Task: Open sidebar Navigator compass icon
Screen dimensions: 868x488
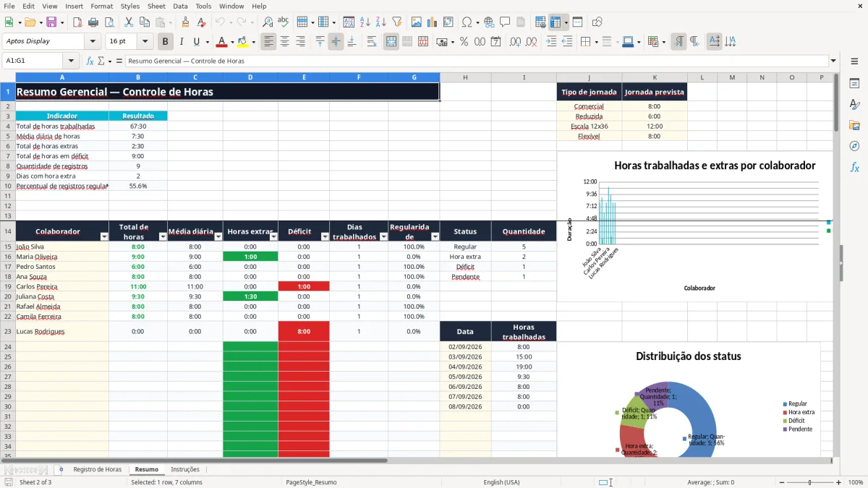Action: click(x=854, y=146)
